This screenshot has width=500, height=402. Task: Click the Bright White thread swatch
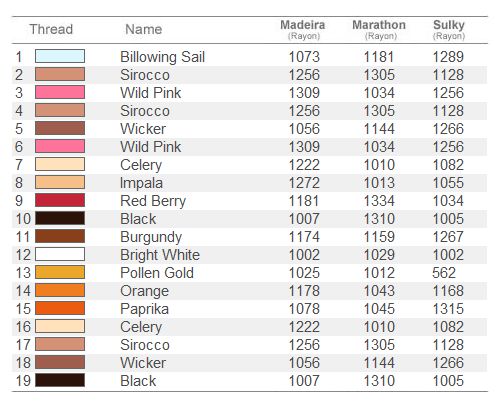(x=60, y=254)
